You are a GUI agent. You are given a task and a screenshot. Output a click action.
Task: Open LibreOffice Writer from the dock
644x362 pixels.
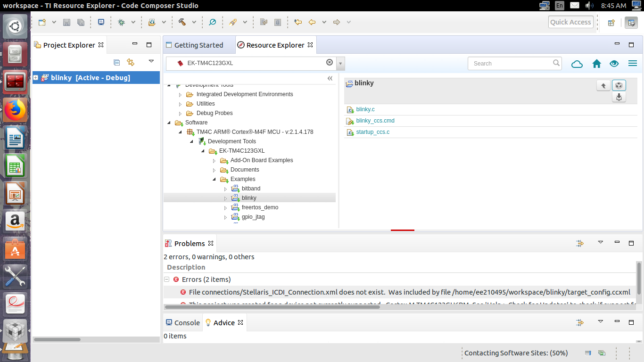[15, 138]
